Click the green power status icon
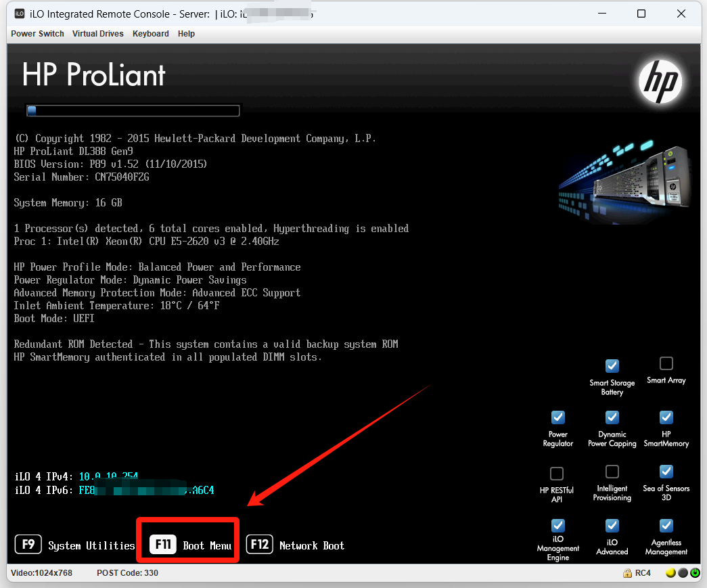 pos(695,573)
